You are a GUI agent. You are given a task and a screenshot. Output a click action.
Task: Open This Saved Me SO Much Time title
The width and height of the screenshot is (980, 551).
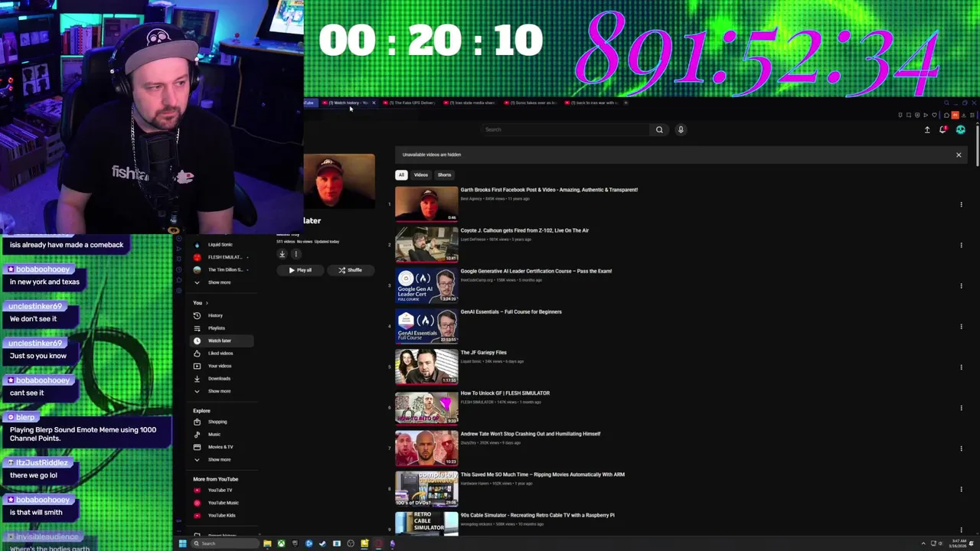point(543,474)
